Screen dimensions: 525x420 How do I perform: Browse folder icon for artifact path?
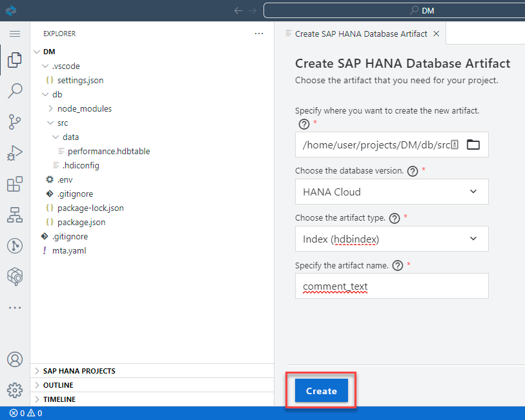(473, 145)
